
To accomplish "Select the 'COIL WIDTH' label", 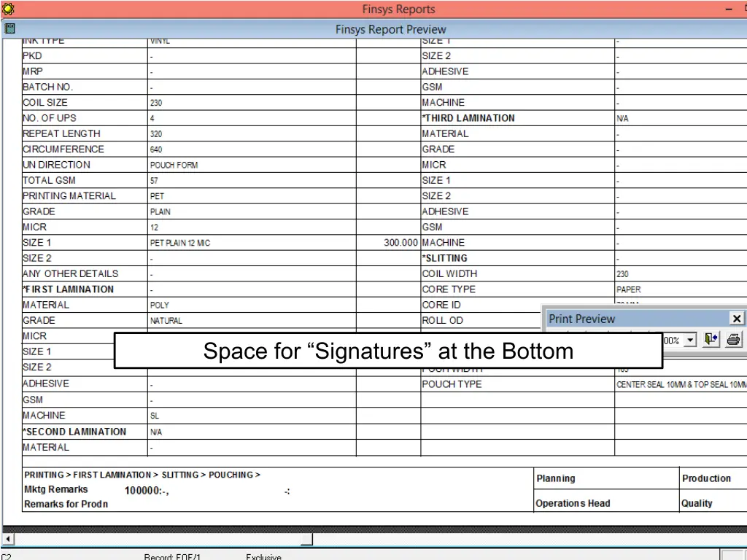I will point(449,274).
